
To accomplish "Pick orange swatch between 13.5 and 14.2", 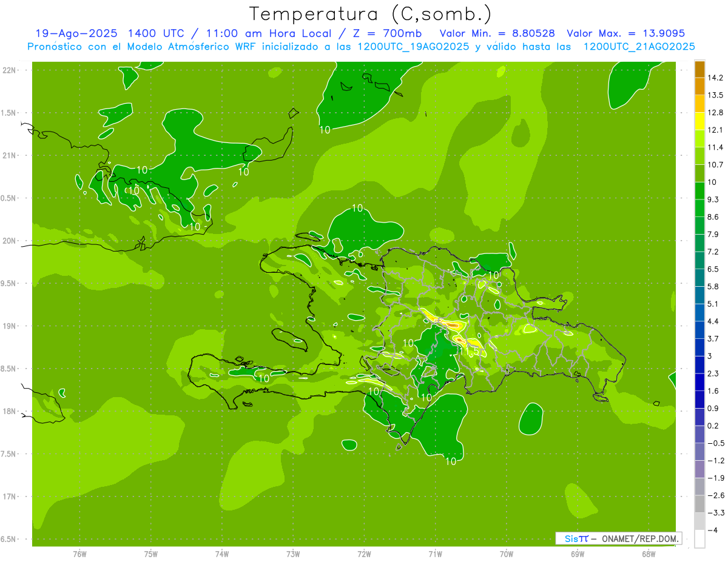I will [699, 86].
